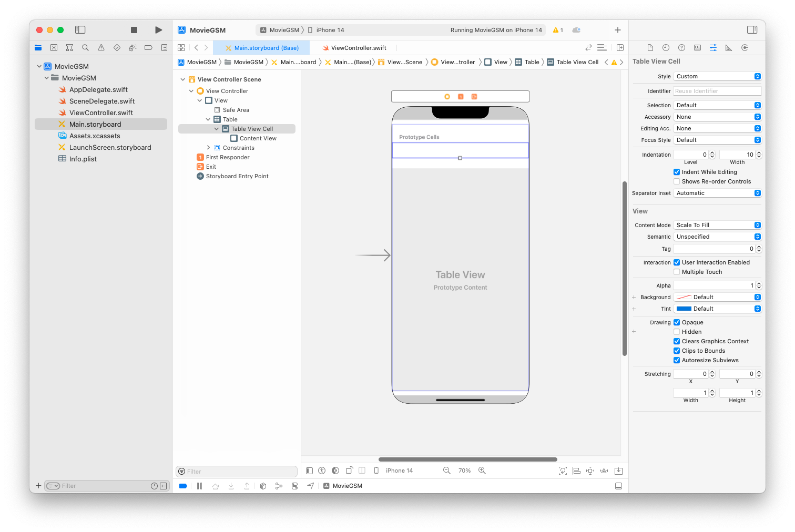The height and width of the screenshot is (532, 795).
Task: Show the Quick Help inspector
Action: tap(681, 48)
